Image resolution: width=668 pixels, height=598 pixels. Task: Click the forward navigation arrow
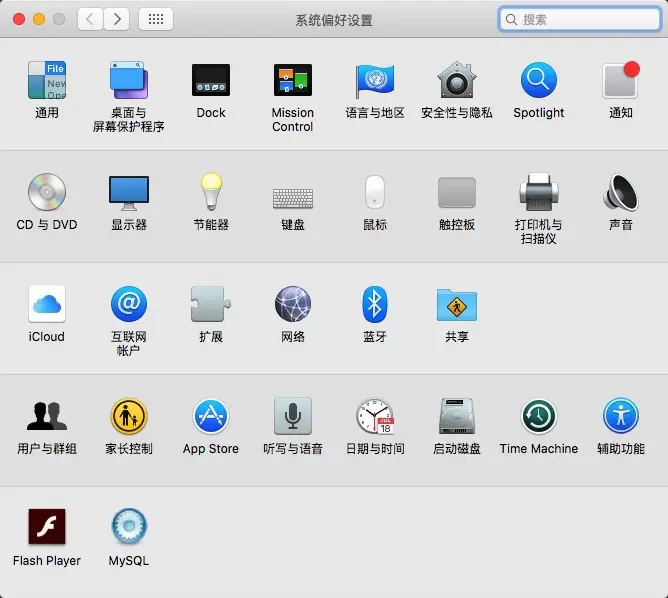pyautogui.click(x=116, y=19)
